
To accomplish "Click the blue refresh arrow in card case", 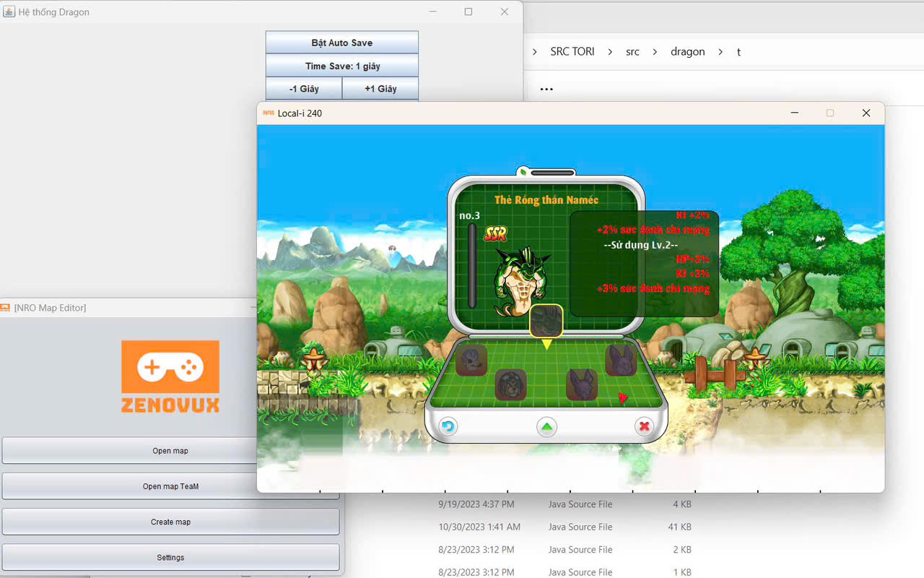I will (448, 426).
